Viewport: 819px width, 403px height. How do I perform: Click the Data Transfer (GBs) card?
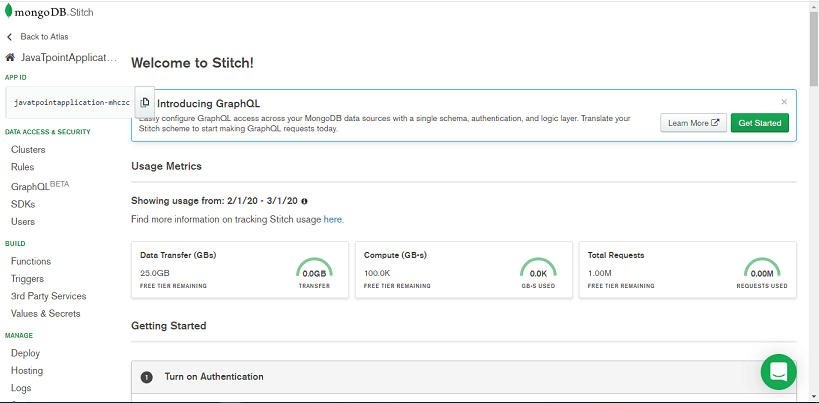pos(240,270)
